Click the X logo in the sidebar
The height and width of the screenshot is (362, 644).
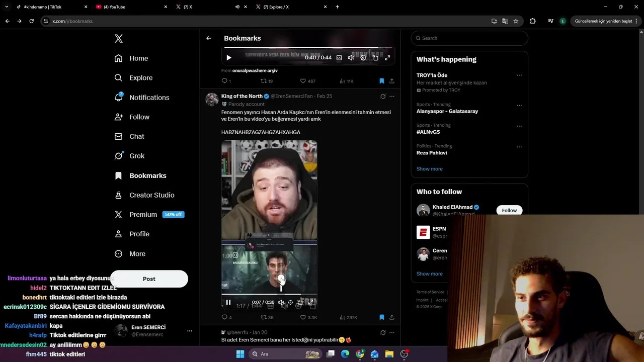coord(119,39)
